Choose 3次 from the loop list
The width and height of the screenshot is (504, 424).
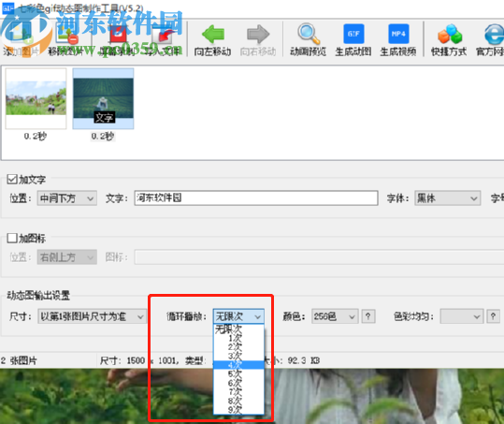tap(238, 356)
